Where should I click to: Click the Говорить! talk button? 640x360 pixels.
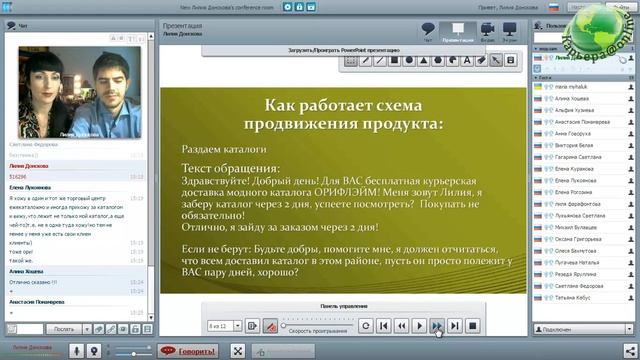[x=188, y=351]
